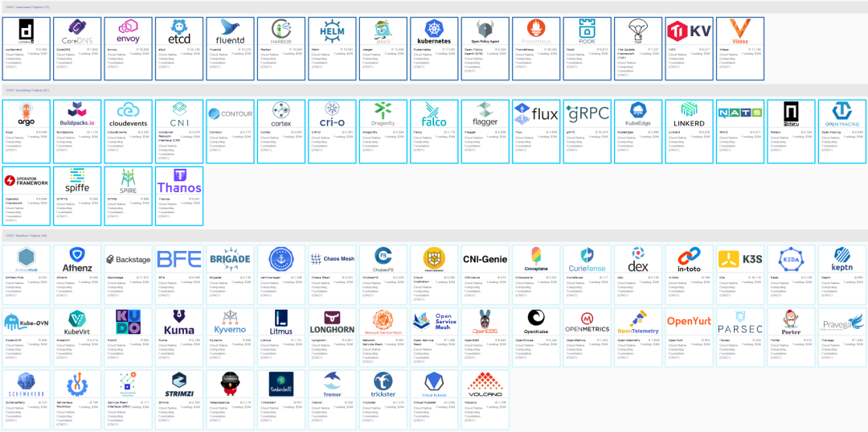This screenshot has height=432, width=868.
Task: Open the Buildpacks.io card
Action: click(x=77, y=132)
